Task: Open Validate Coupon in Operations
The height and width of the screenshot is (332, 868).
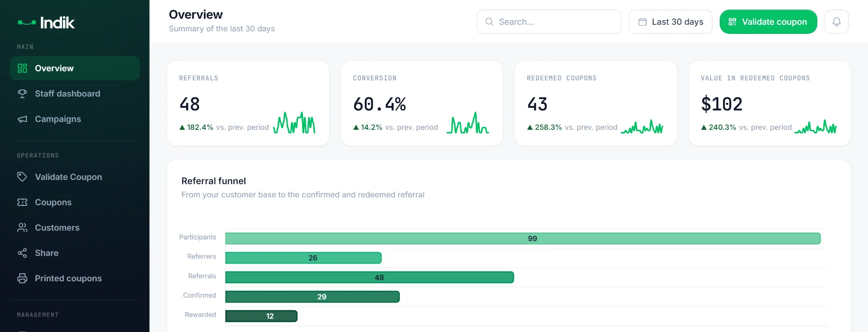Action: (75, 177)
